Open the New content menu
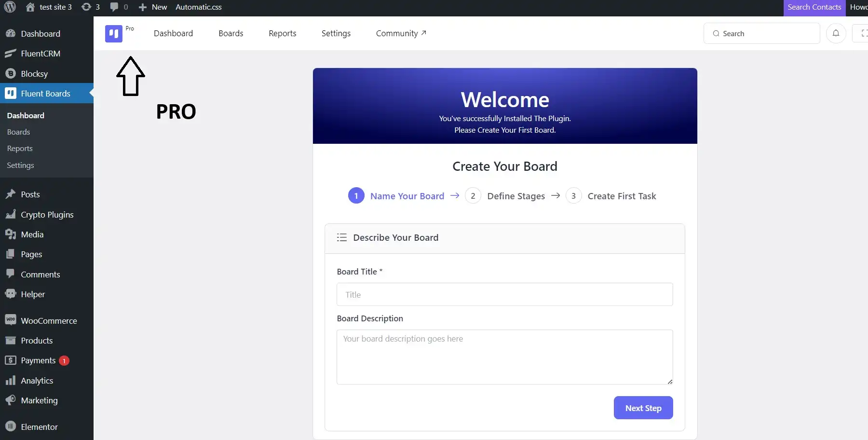Image resolution: width=868 pixels, height=440 pixels. click(x=152, y=7)
